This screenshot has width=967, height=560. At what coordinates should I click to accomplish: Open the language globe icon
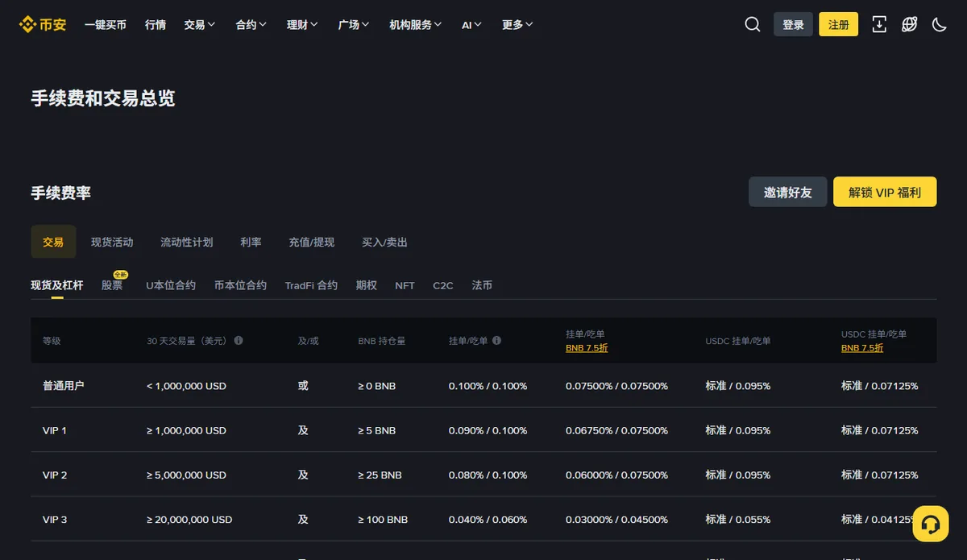tap(910, 24)
